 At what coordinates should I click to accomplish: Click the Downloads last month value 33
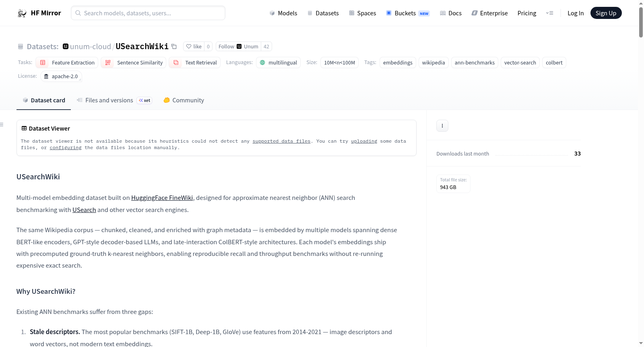pyautogui.click(x=577, y=154)
